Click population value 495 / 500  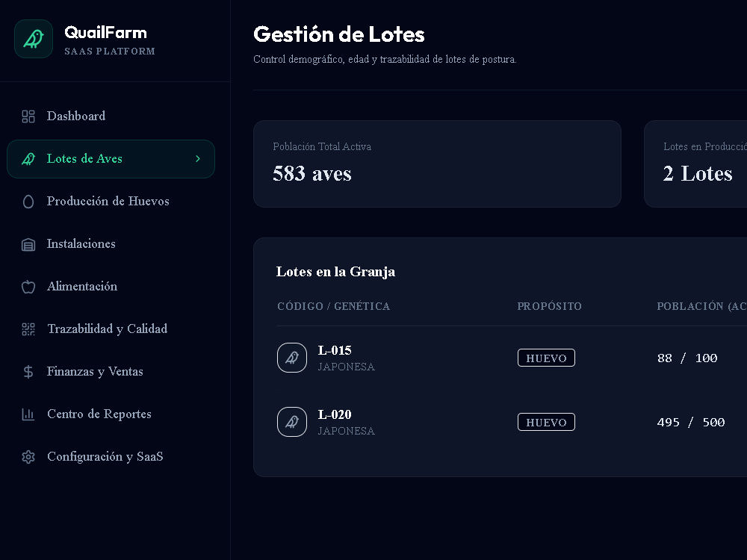pyautogui.click(x=691, y=423)
